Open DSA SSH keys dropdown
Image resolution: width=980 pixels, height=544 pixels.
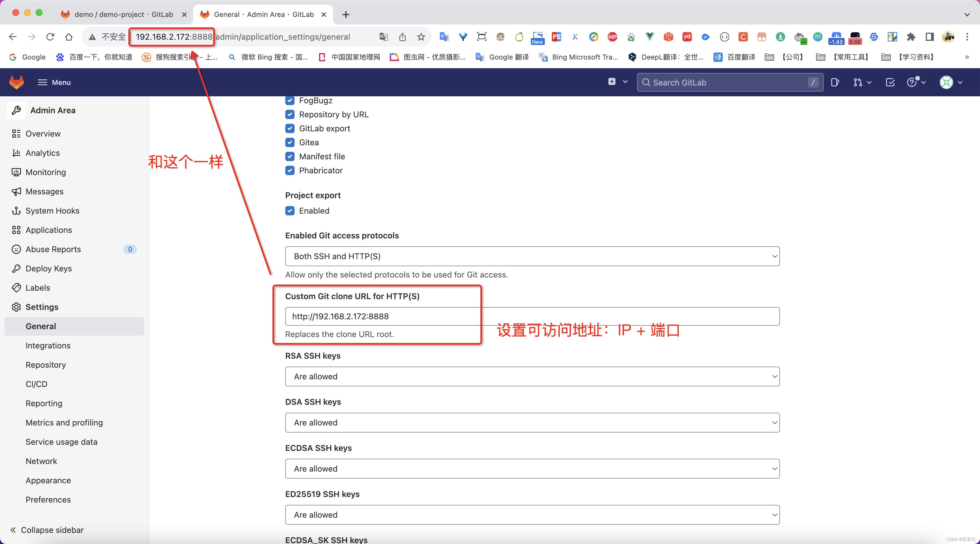click(532, 423)
